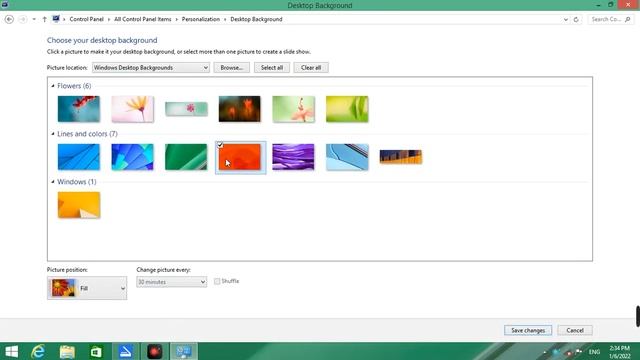Expand the address bar history dropdown
This screenshot has width=640, height=360.
point(565,19)
